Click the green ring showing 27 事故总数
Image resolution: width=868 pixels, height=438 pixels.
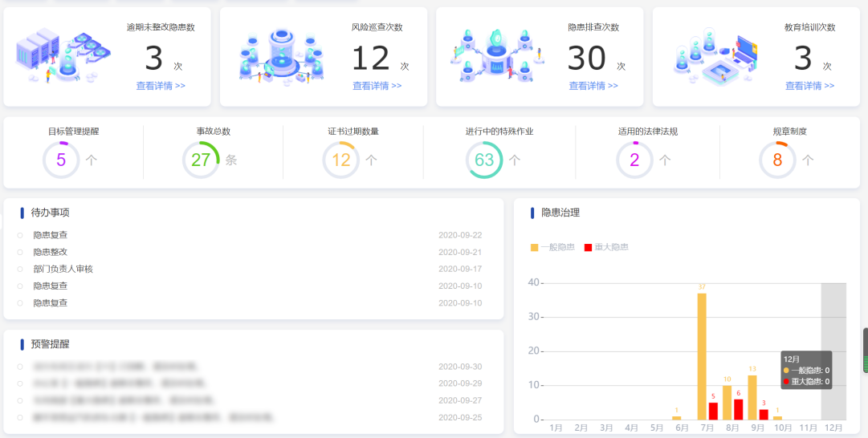coord(201,160)
